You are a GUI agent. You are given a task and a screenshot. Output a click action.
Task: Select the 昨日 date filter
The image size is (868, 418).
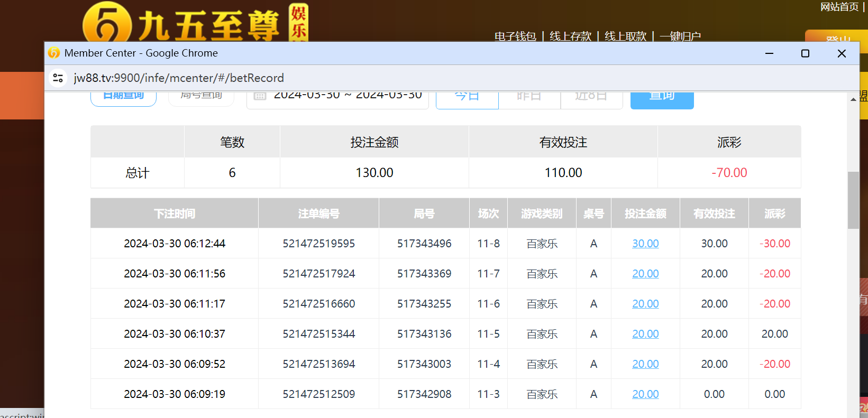529,98
